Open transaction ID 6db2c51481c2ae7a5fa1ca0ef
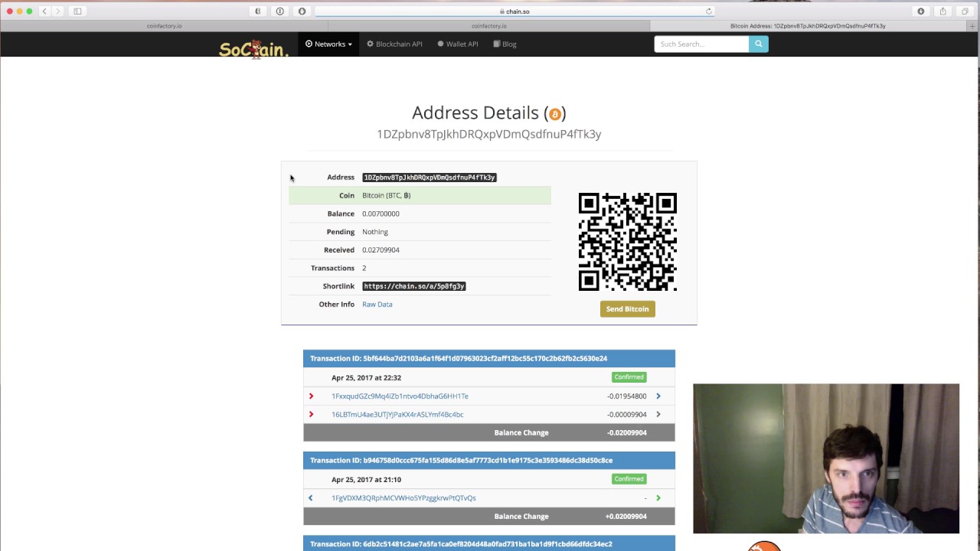This screenshot has height=551, width=980. 461,544
